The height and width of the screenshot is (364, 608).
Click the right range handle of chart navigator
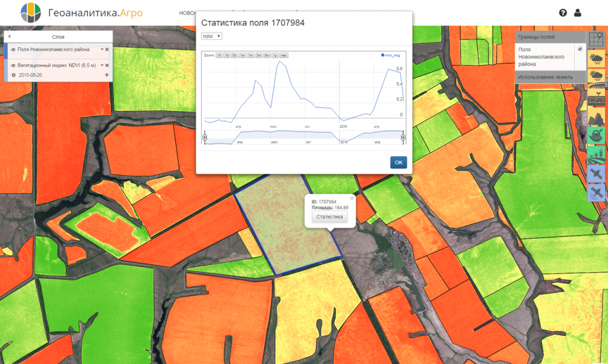click(x=403, y=137)
